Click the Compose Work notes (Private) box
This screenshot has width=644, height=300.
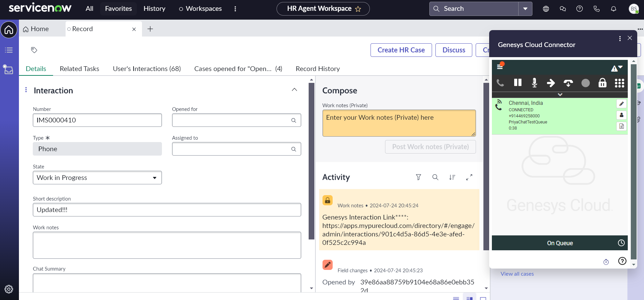coord(399,123)
